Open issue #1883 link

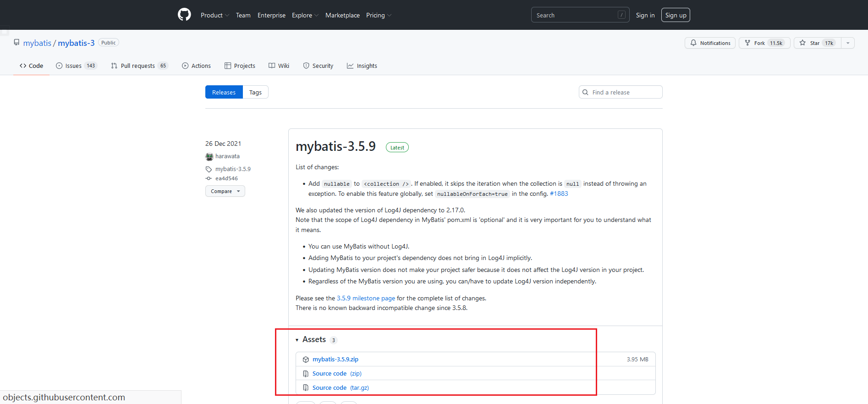pos(559,194)
